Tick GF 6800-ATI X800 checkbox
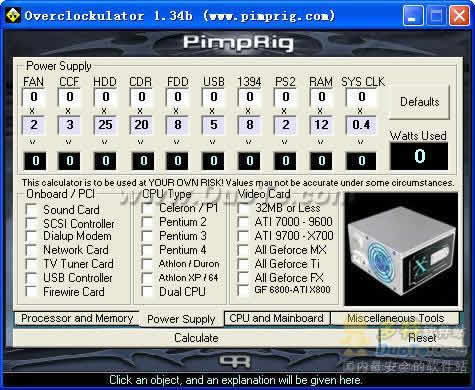The image size is (475, 390). [x=243, y=290]
